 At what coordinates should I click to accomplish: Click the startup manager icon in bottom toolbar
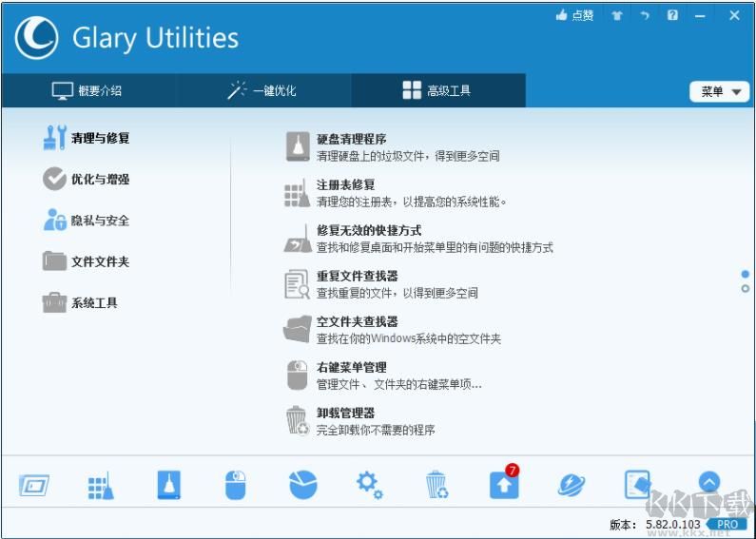click(x=33, y=485)
